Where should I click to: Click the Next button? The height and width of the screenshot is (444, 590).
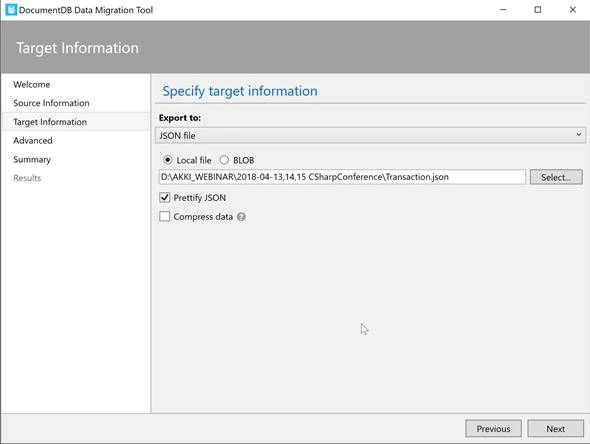[x=555, y=429]
